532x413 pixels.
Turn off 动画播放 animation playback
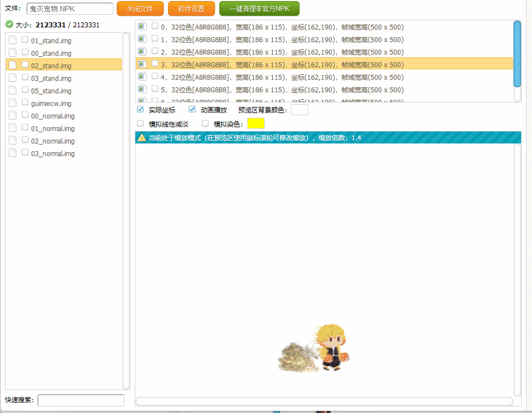point(193,109)
